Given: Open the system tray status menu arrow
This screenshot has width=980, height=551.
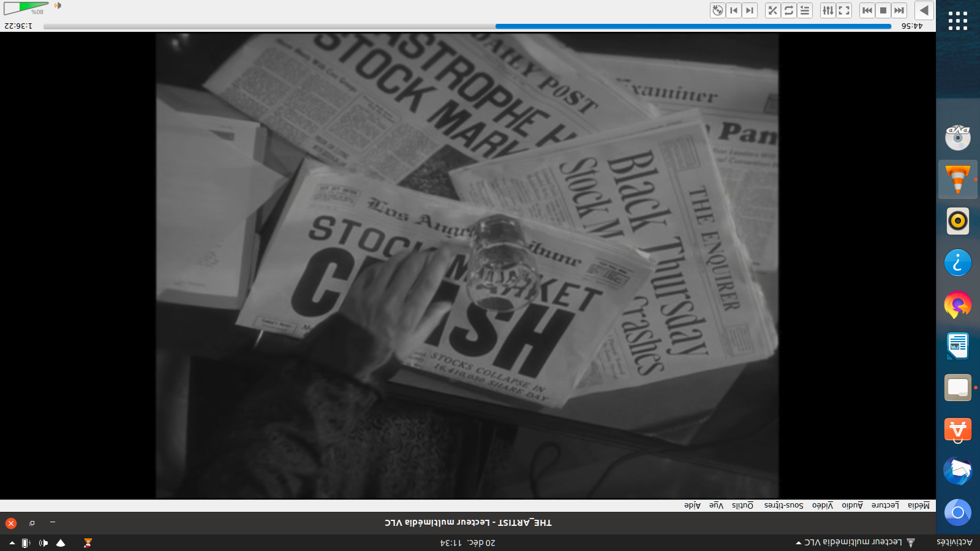Looking at the screenshot, I should point(12,543).
